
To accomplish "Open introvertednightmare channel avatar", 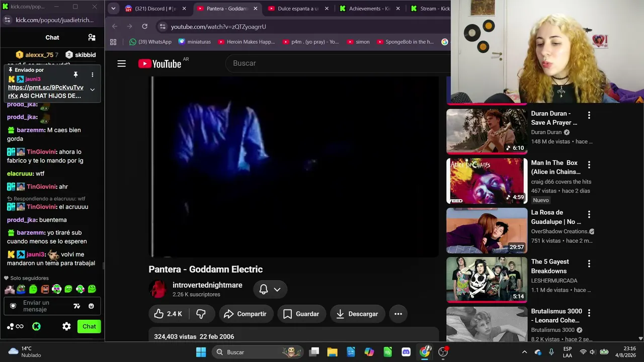I will pos(158,289).
